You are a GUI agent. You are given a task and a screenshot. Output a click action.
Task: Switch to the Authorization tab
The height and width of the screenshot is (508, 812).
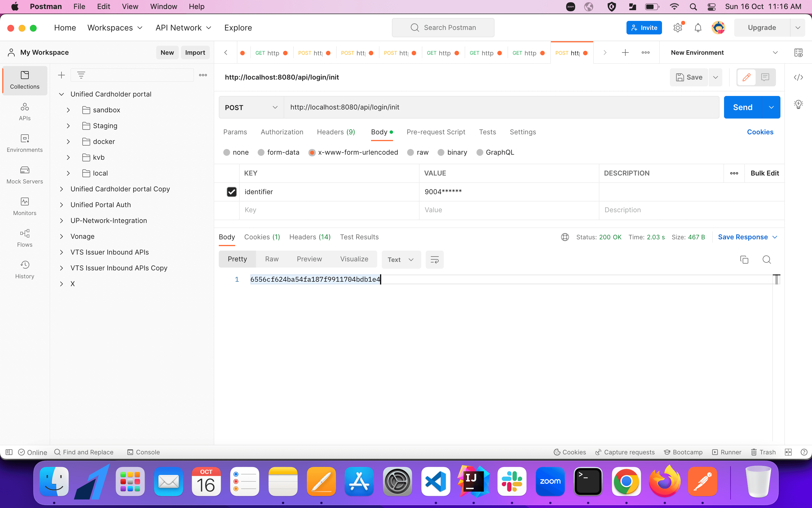(282, 132)
